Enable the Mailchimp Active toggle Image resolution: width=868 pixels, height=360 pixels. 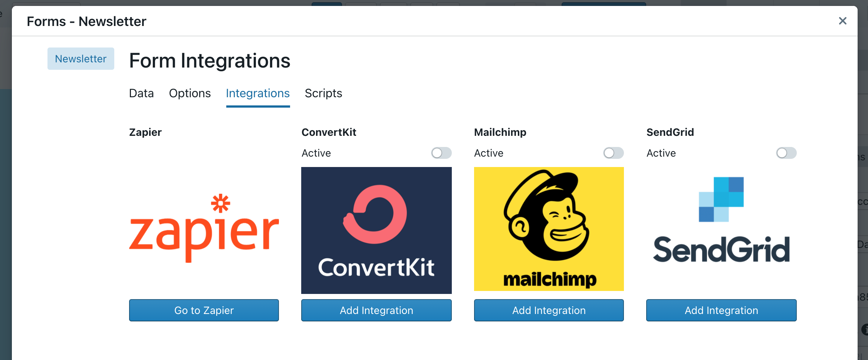click(x=614, y=153)
